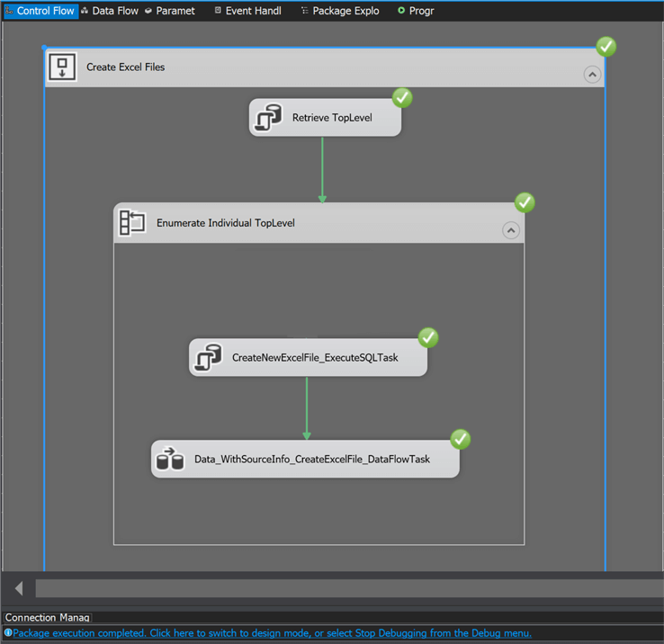Switch to the Data Flow tab
This screenshot has width=664, height=644.
coord(109,11)
